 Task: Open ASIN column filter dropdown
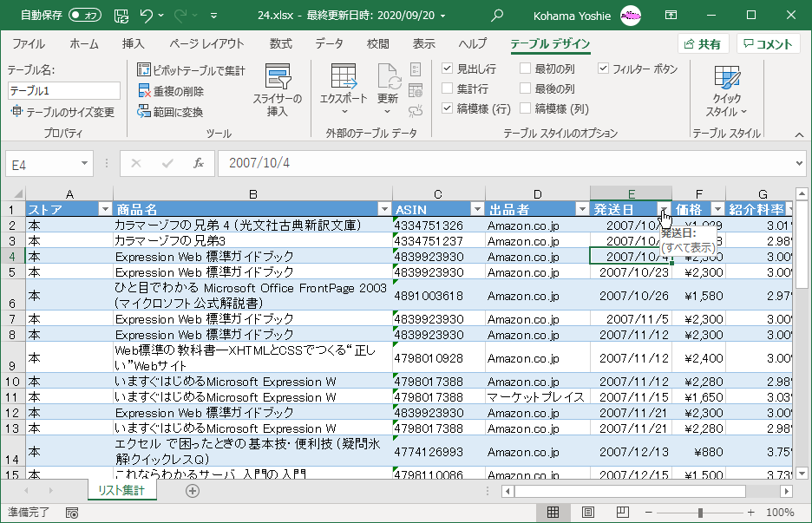pos(477,209)
